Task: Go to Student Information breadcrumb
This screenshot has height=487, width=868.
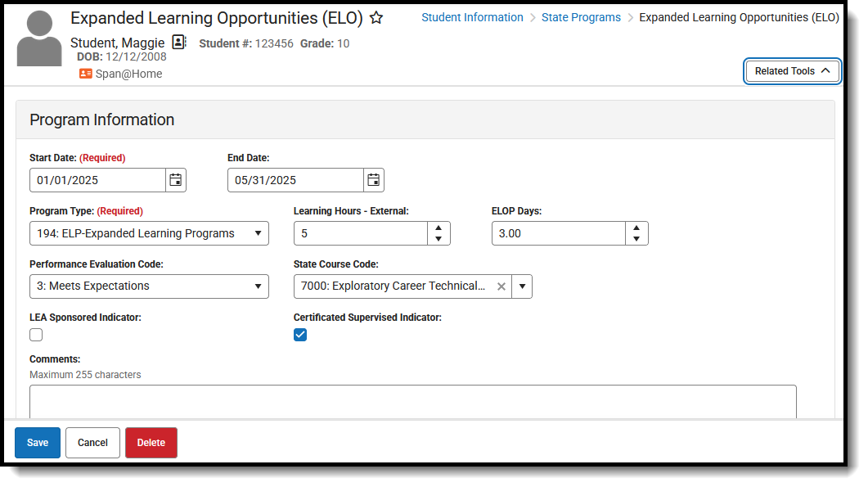Action: click(x=472, y=17)
